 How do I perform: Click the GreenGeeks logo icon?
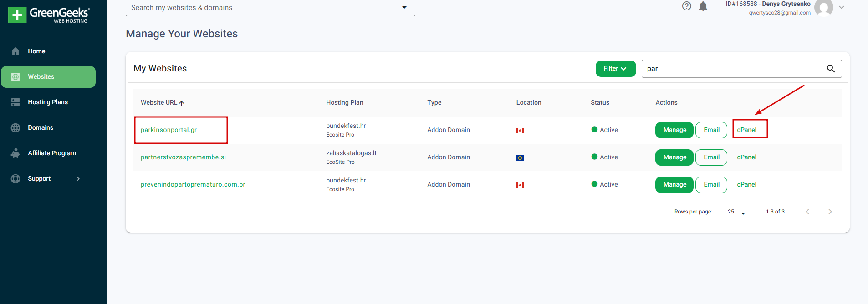[x=17, y=15]
